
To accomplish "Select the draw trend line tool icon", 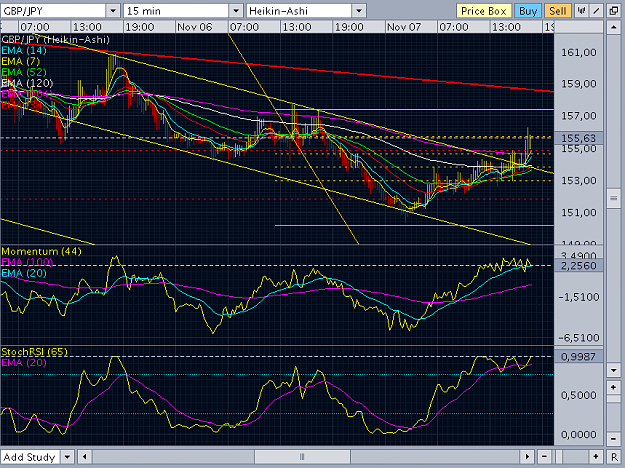I will (x=596, y=11).
